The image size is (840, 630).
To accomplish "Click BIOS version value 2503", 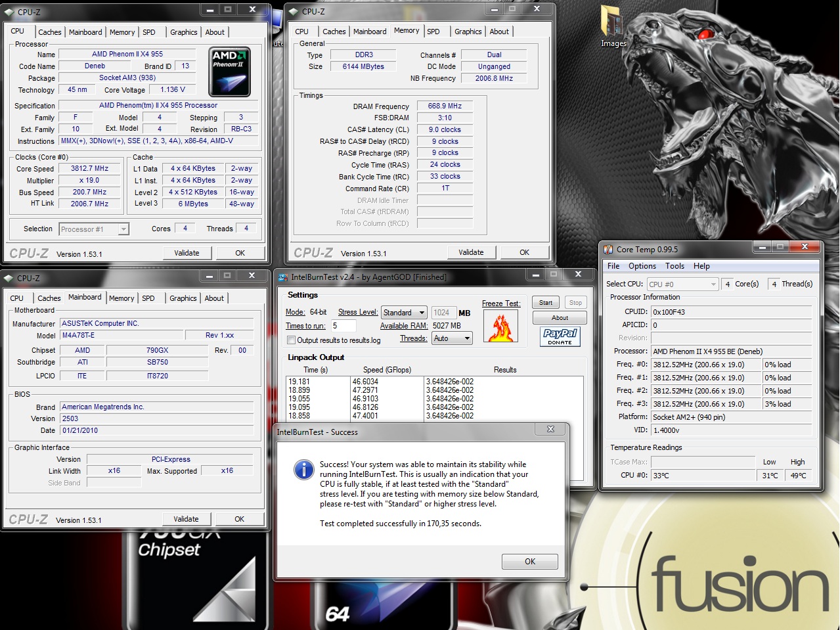I will click(x=156, y=418).
